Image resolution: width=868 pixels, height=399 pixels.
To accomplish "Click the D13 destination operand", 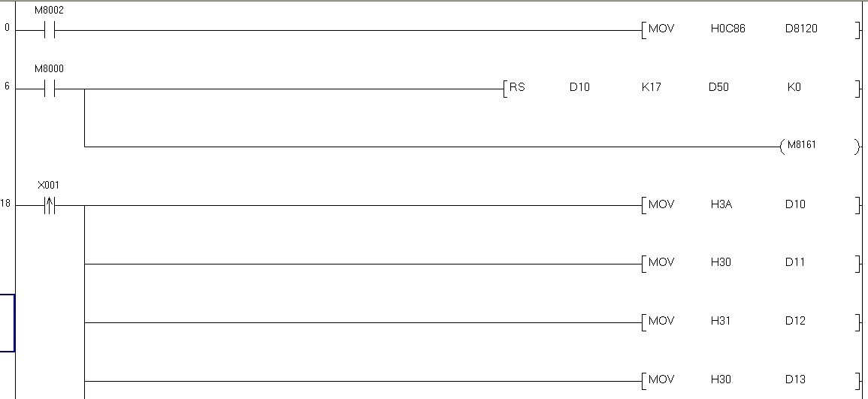I will point(795,379).
